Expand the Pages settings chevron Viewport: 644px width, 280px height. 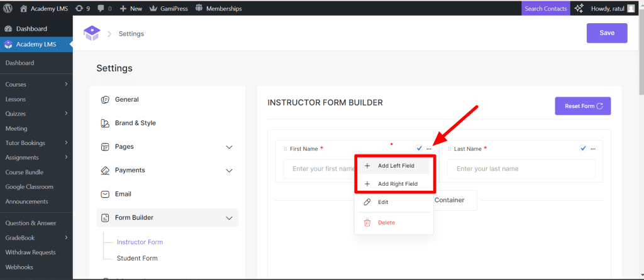click(x=229, y=147)
